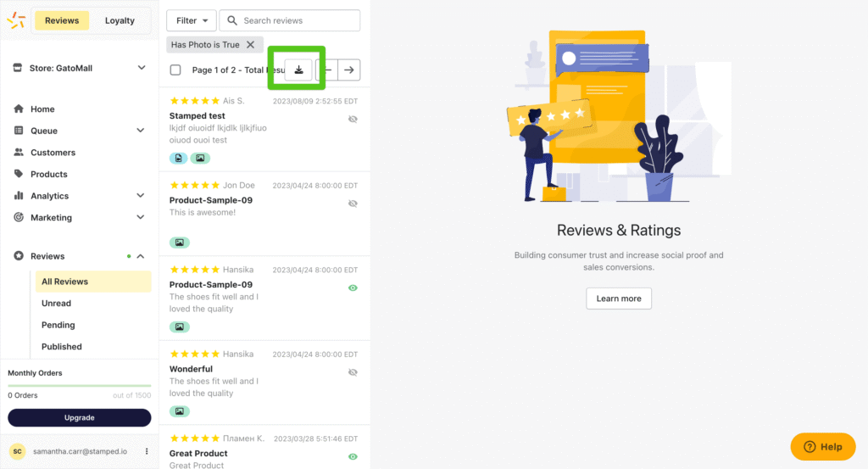868x469 pixels.
Task: Toggle visibility of Ais S. review
Action: [x=353, y=120]
